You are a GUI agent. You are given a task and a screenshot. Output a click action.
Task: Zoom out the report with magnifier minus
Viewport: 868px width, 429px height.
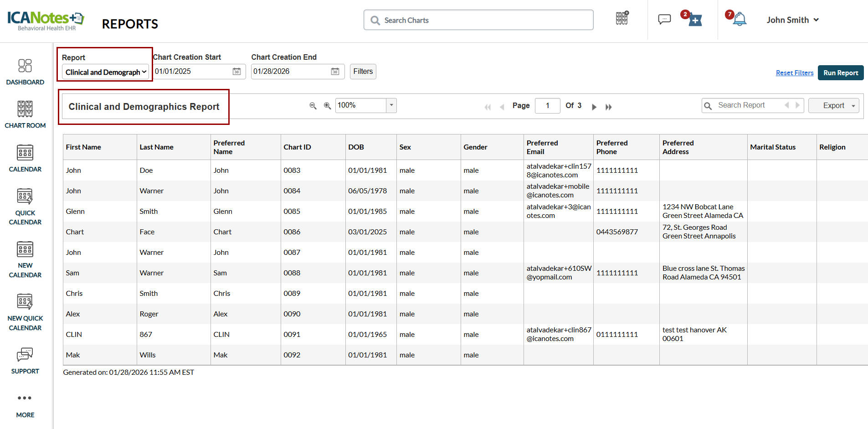[x=313, y=106]
